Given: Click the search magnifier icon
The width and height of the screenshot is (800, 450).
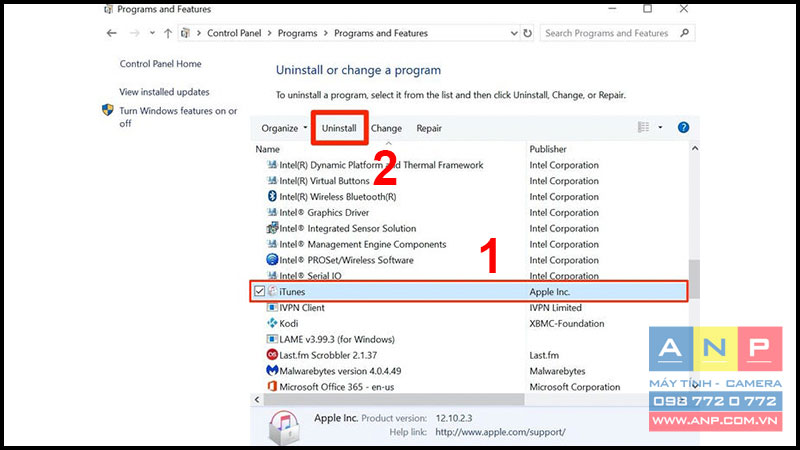Looking at the screenshot, I should pyautogui.click(x=685, y=33).
